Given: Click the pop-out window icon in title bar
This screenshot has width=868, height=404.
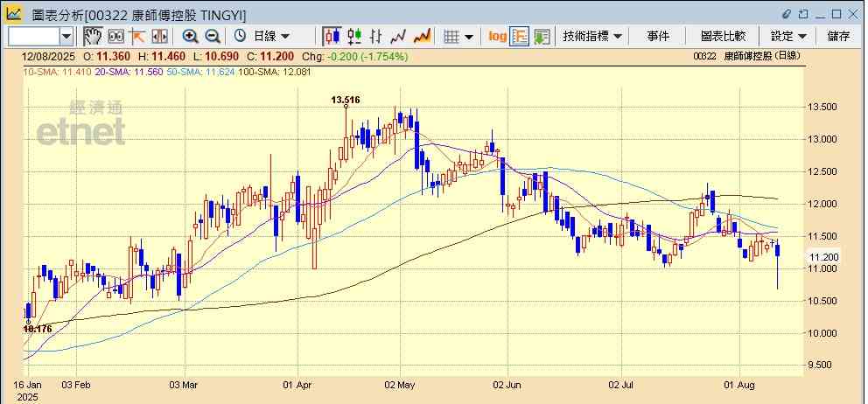Looking at the screenshot, I should (803, 14).
